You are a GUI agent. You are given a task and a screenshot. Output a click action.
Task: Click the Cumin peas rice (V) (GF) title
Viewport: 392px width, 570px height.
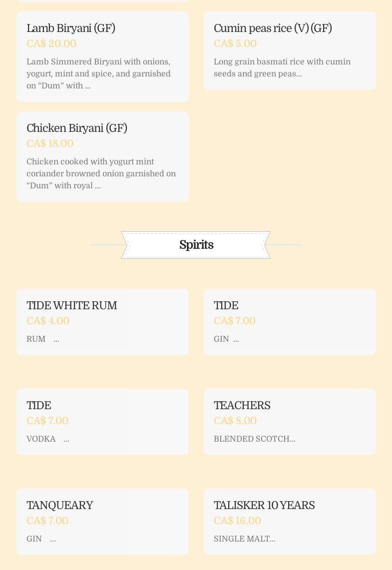(x=273, y=28)
